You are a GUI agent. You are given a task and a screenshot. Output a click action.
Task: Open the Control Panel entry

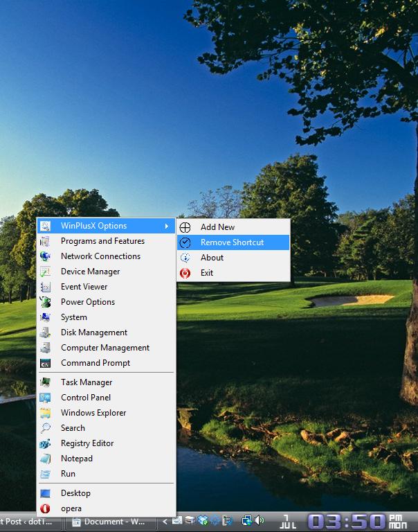tap(86, 398)
